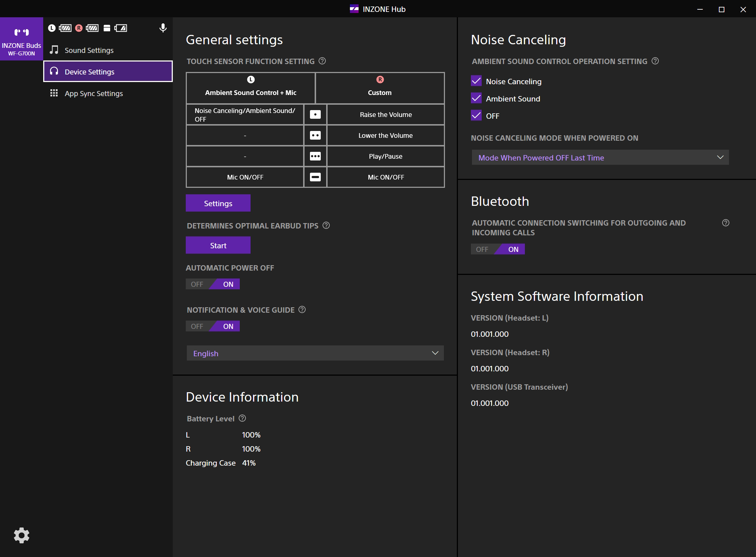Viewport: 756px width, 557px height.
Task: Click help icon next to Battery Level
Action: (x=242, y=418)
